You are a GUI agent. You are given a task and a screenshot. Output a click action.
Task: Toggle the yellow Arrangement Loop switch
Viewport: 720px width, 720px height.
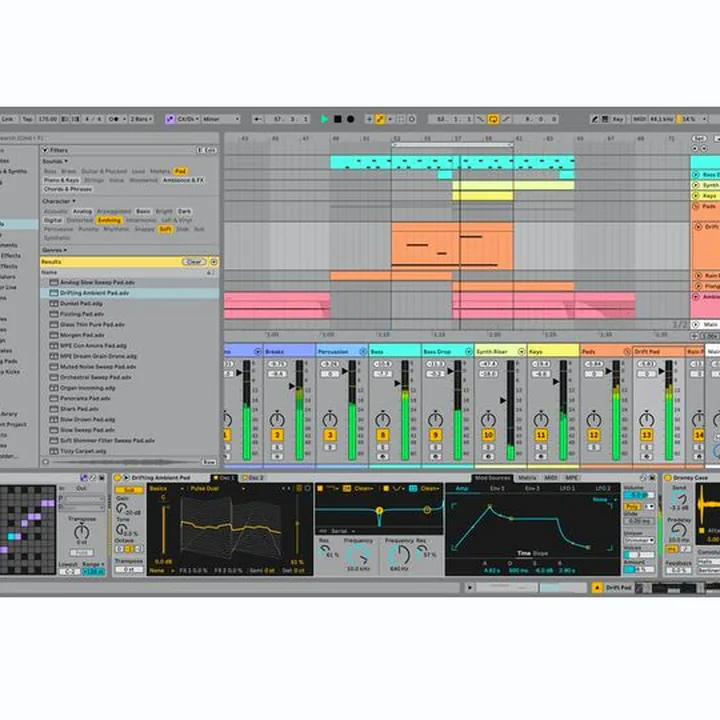coord(493,119)
